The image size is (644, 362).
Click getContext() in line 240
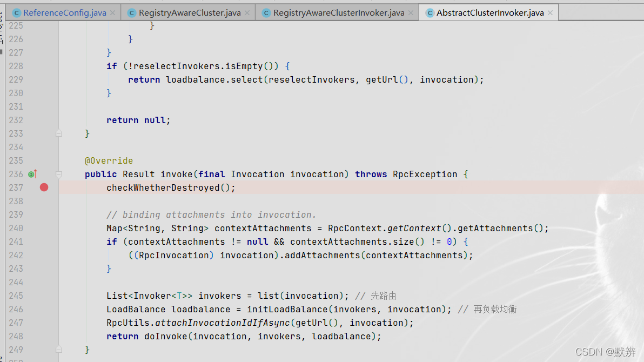coord(419,228)
